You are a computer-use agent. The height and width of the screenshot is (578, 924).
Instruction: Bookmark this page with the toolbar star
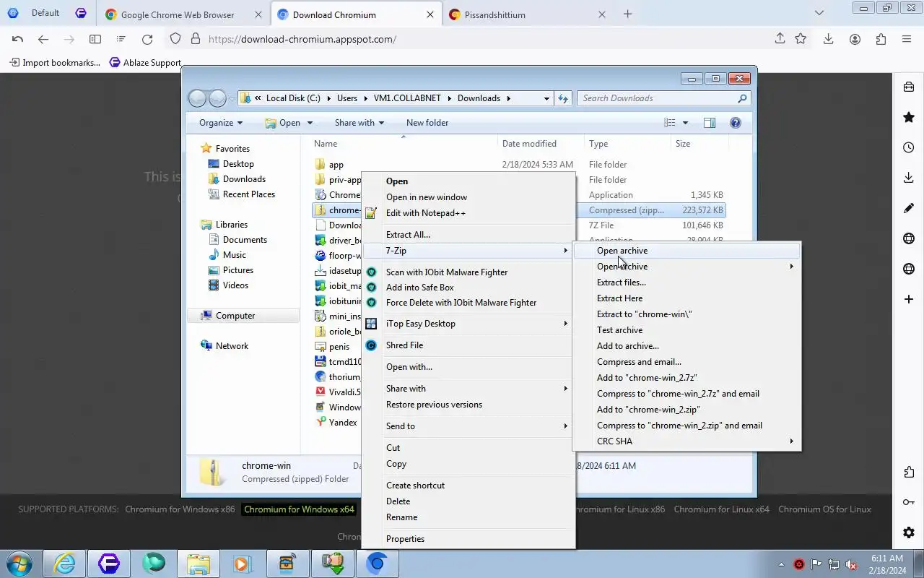(801, 39)
